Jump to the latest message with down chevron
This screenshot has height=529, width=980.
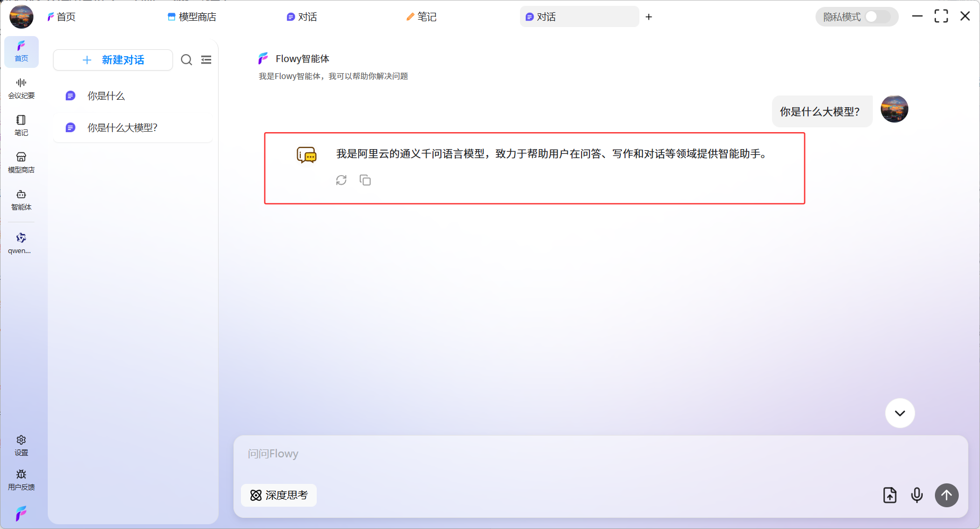point(900,413)
